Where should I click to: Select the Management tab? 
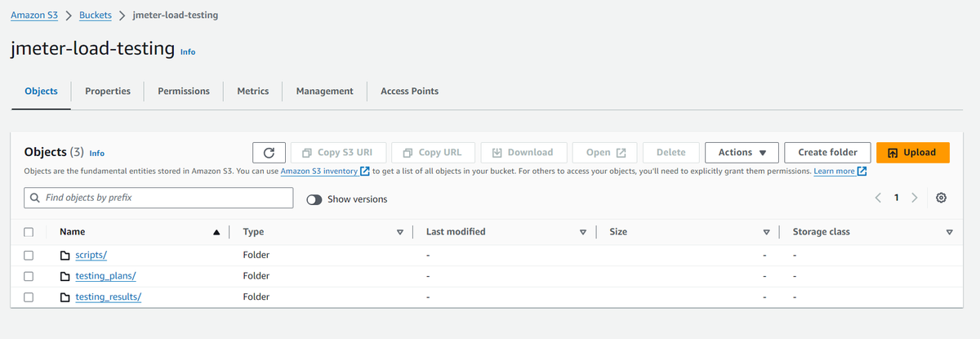[x=325, y=91]
